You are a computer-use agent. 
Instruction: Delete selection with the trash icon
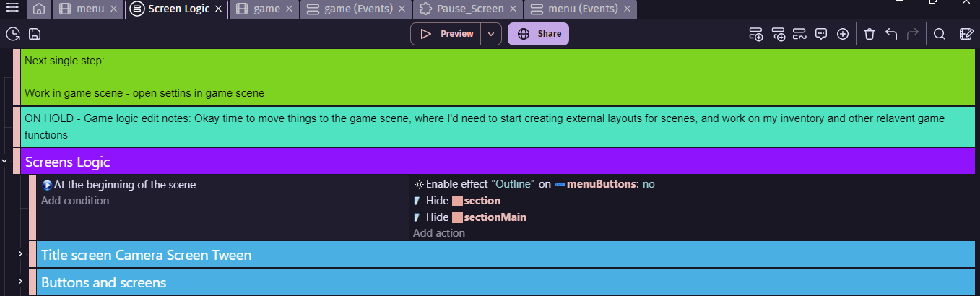click(x=870, y=34)
